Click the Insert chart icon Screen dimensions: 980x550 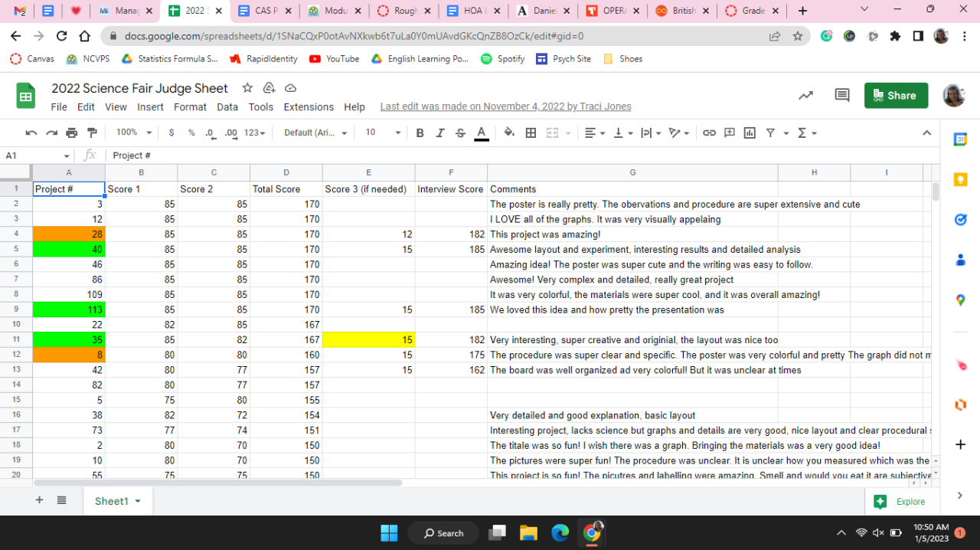[x=750, y=133]
